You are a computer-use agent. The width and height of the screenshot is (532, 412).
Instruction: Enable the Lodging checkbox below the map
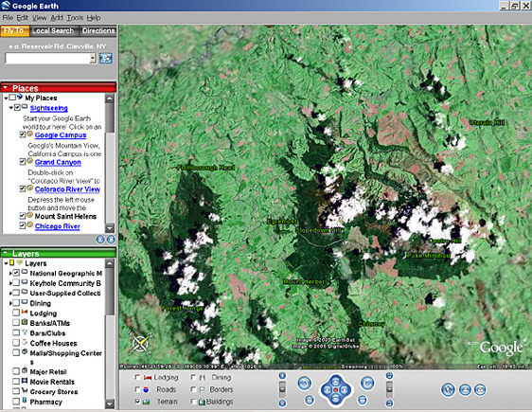point(137,377)
